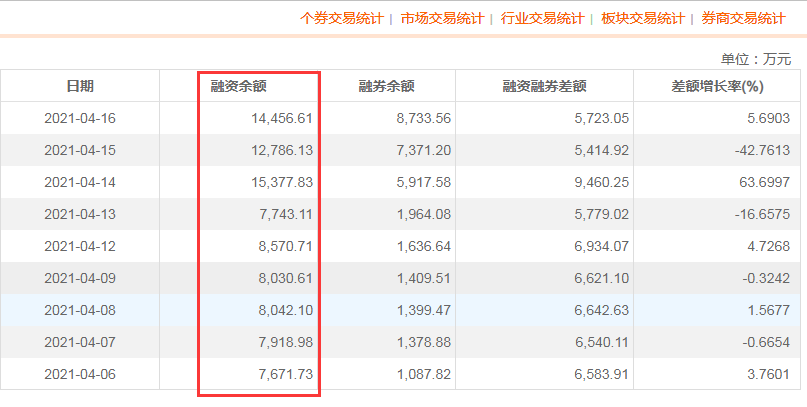Click growth rate -0.6654
807x407 pixels.
[x=766, y=342]
